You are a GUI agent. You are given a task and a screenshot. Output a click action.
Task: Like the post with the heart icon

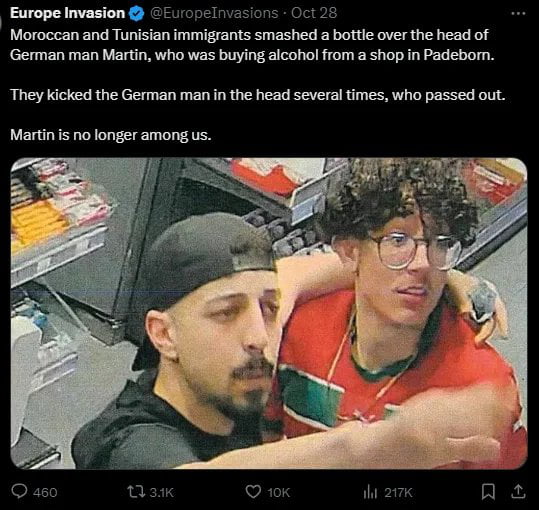[253, 492]
